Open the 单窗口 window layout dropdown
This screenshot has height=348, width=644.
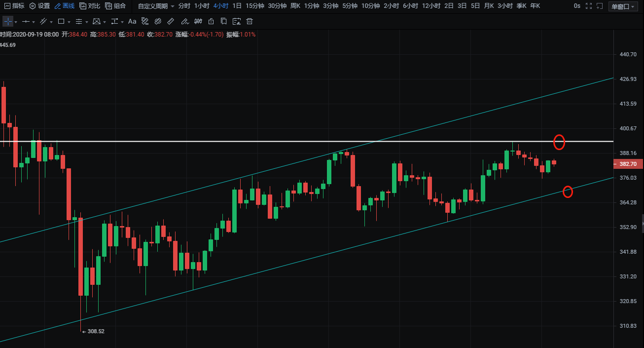coord(623,6)
